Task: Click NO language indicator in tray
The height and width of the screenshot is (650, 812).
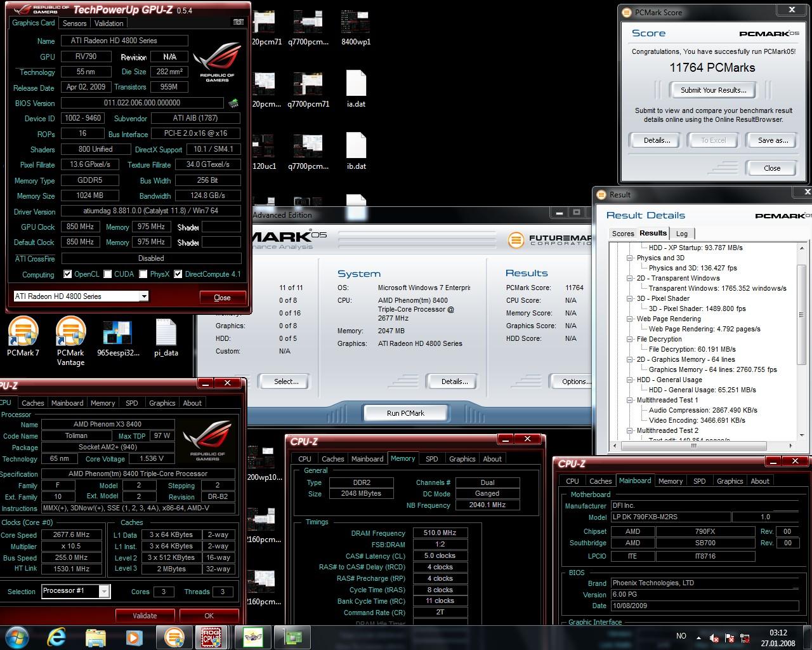Action: [x=681, y=636]
